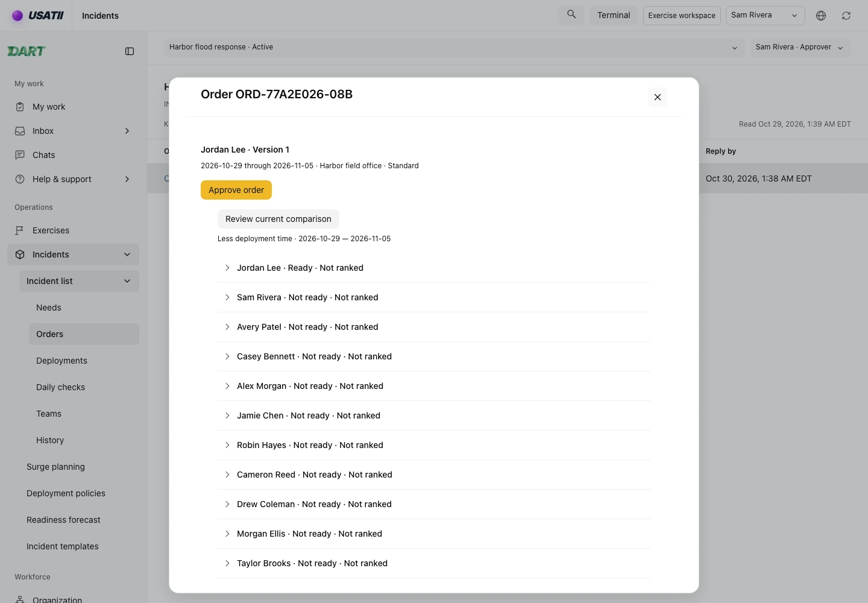The height and width of the screenshot is (603, 868).
Task: Open the globe language icon
Action: (x=821, y=16)
